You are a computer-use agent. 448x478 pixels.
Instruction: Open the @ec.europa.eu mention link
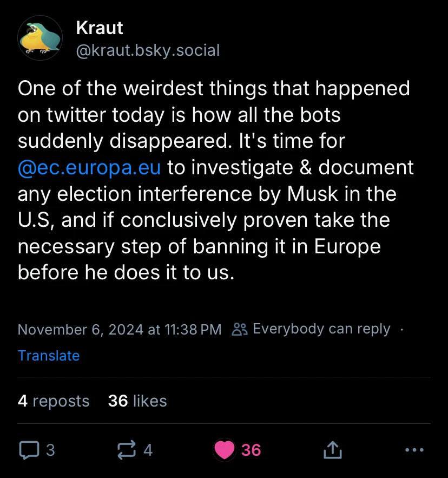pyautogui.click(x=89, y=167)
